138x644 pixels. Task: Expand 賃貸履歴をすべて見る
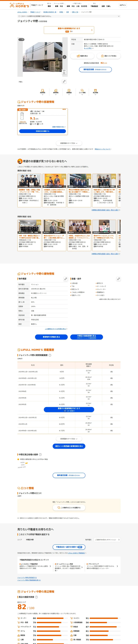coord(69,439)
